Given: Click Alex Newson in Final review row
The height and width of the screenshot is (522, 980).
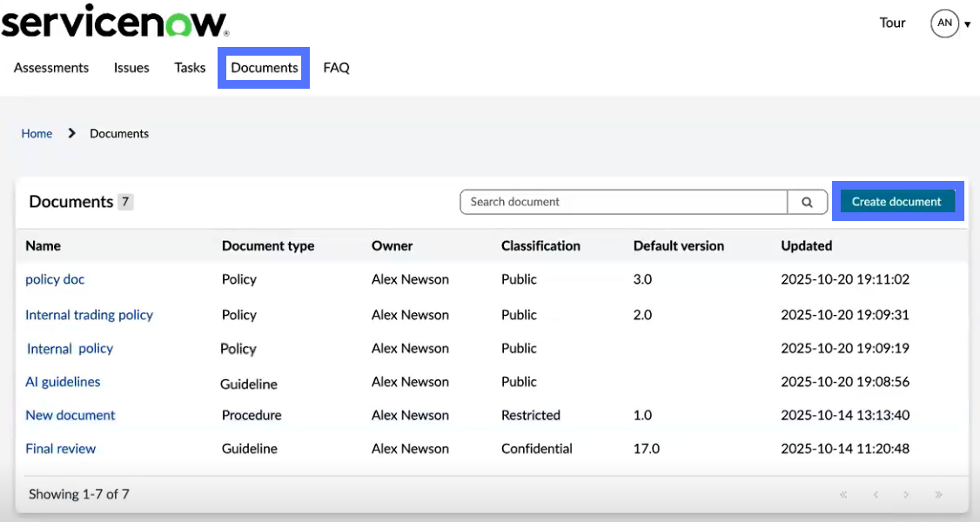Looking at the screenshot, I should 410,448.
